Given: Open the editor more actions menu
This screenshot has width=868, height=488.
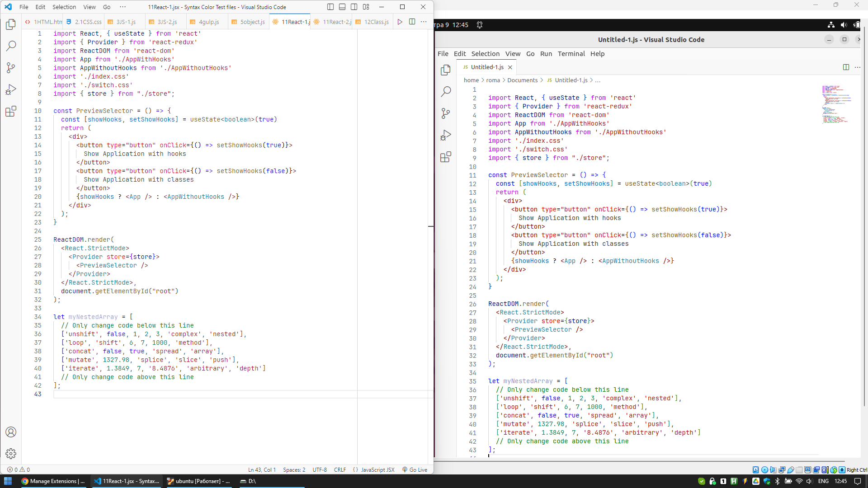Looking at the screenshot, I should pyautogui.click(x=424, y=21).
